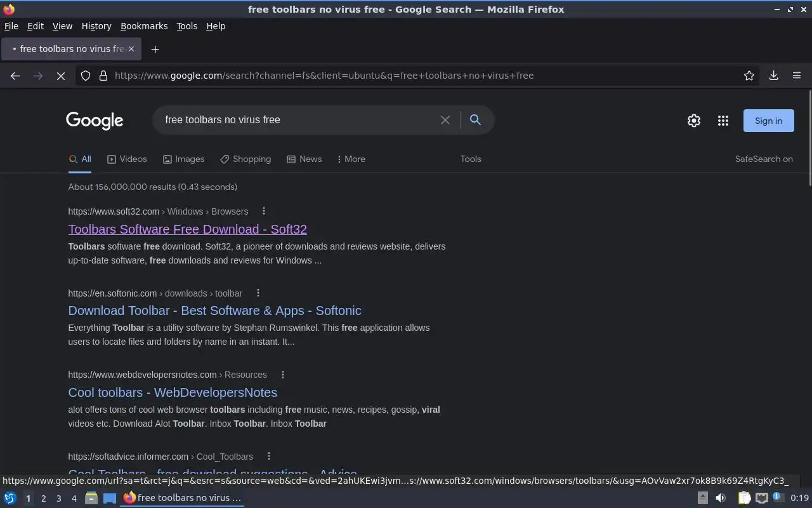812x508 pixels.
Task: Click the https://www.soft32.com breadcrumb
Action: [x=114, y=211]
